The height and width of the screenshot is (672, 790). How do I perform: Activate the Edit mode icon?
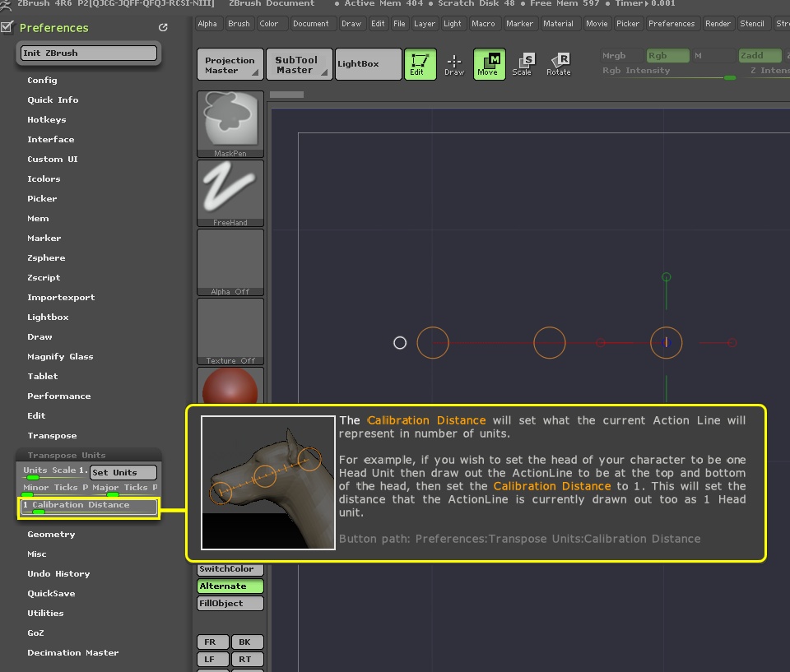point(421,64)
